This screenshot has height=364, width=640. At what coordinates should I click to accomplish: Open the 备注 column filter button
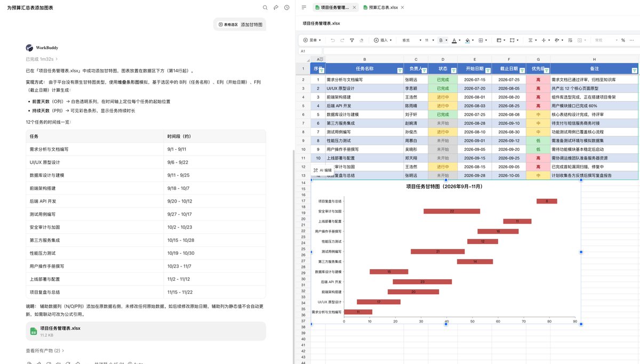(x=634, y=70)
